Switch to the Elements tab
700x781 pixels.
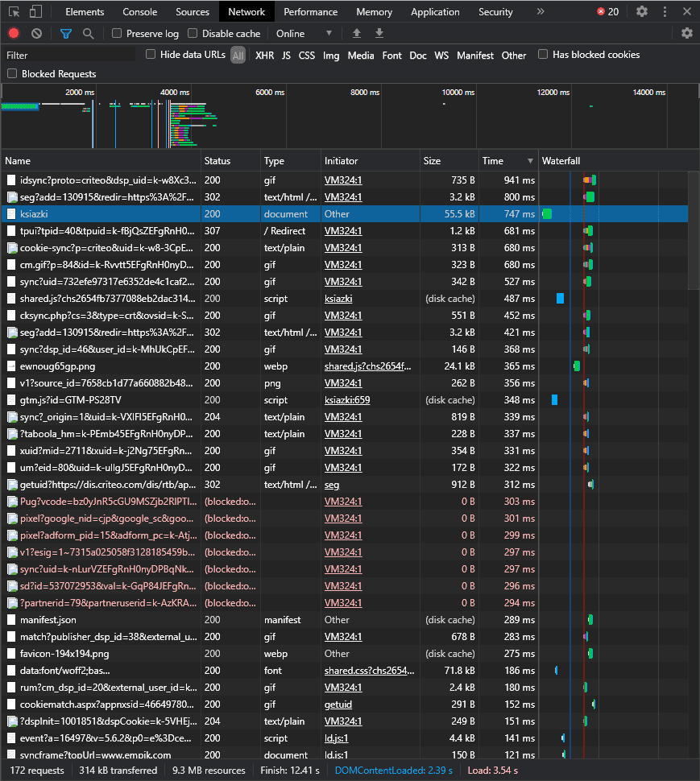click(85, 11)
